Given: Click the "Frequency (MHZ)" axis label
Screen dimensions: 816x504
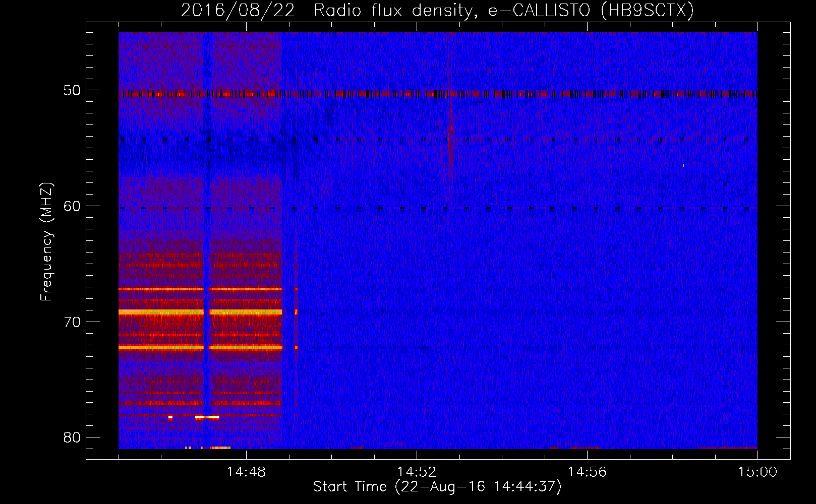Looking at the screenshot, I should tap(46, 242).
